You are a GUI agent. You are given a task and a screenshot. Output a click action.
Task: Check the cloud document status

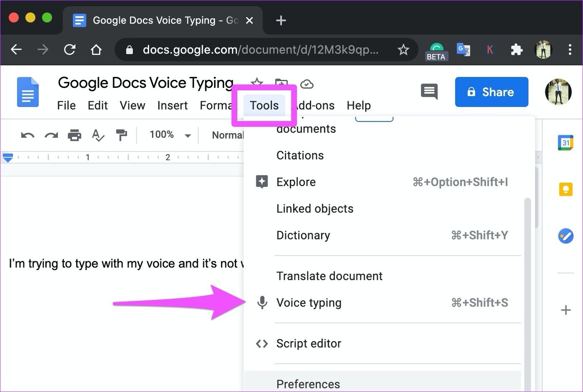coord(307,84)
